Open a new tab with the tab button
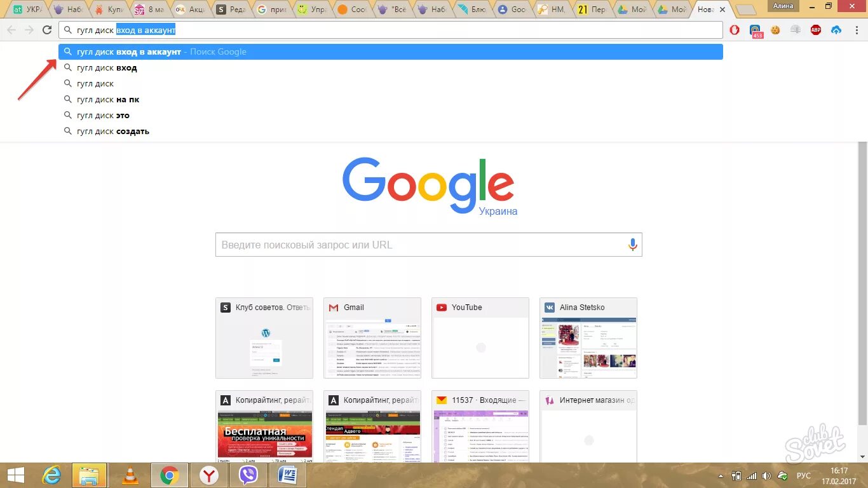Image resolution: width=868 pixels, height=488 pixels. [745, 10]
